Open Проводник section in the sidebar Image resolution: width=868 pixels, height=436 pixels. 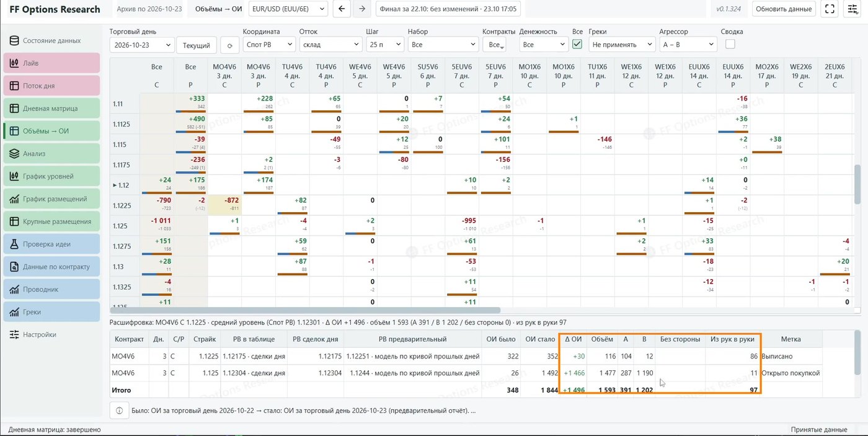[x=52, y=289]
